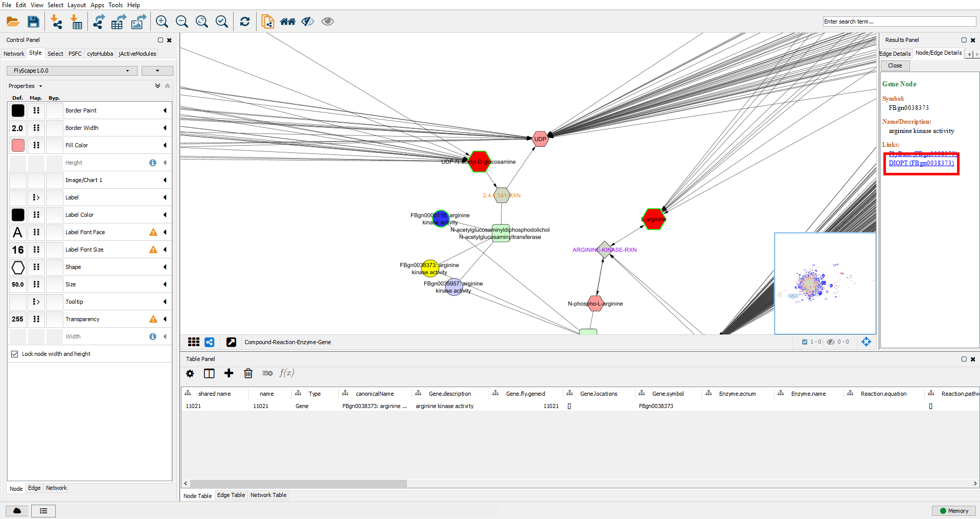Add new table column plus icon

(229, 373)
